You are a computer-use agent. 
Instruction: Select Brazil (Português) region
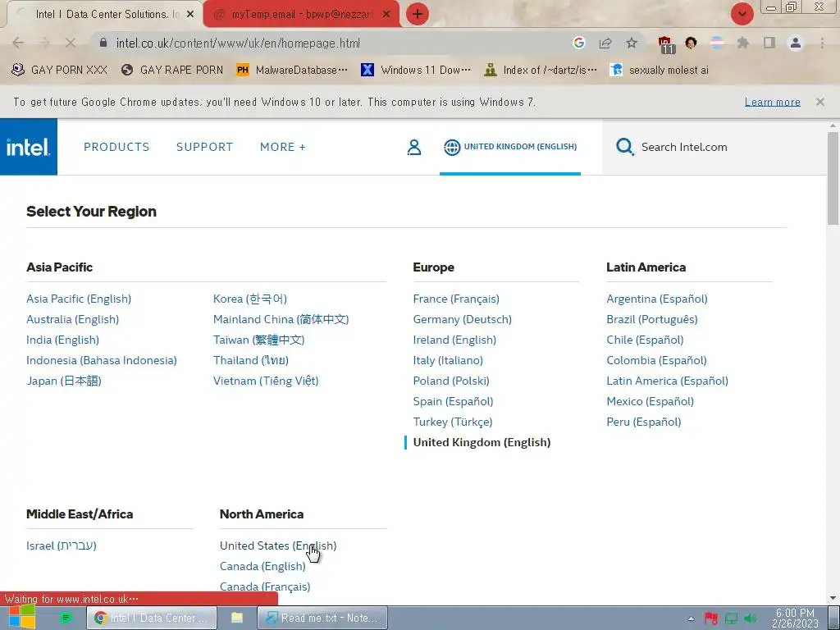(652, 319)
